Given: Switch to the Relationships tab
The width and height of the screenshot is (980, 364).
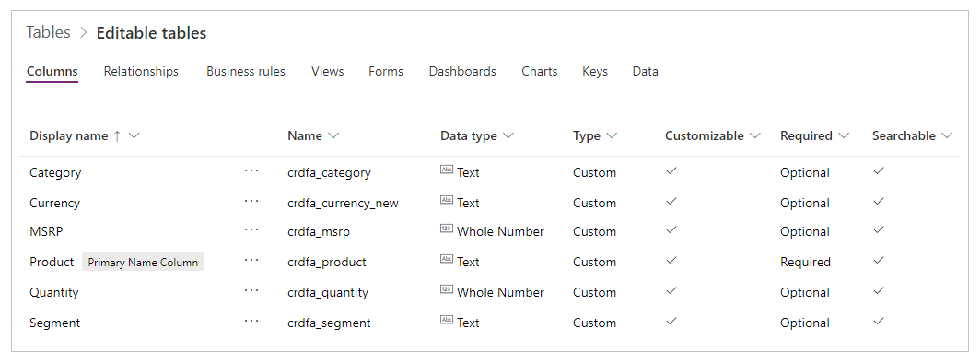Looking at the screenshot, I should (x=141, y=71).
